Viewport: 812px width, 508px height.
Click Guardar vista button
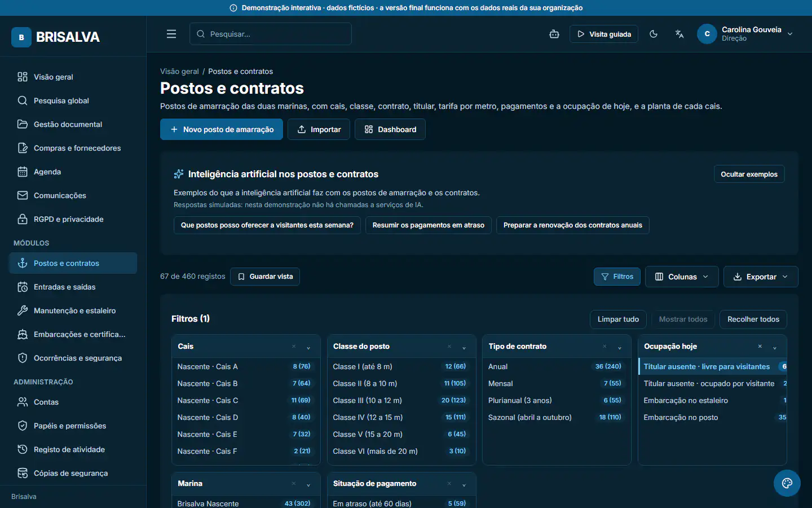[265, 277]
